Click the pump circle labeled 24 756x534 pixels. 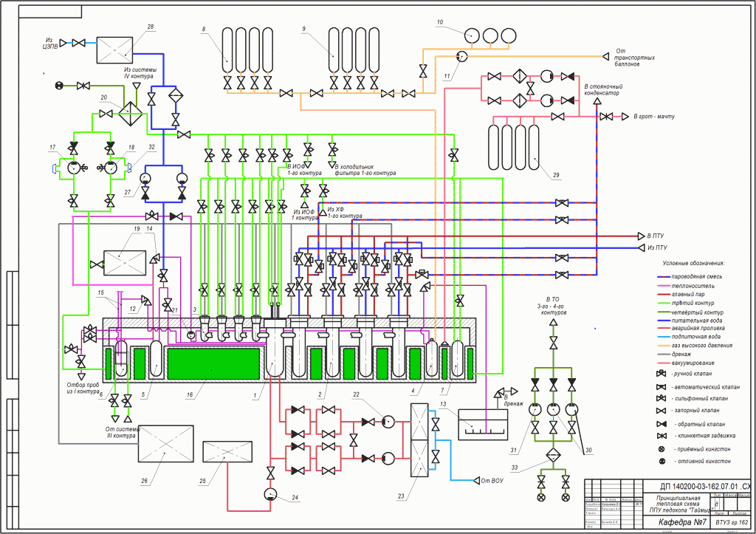click(271, 494)
